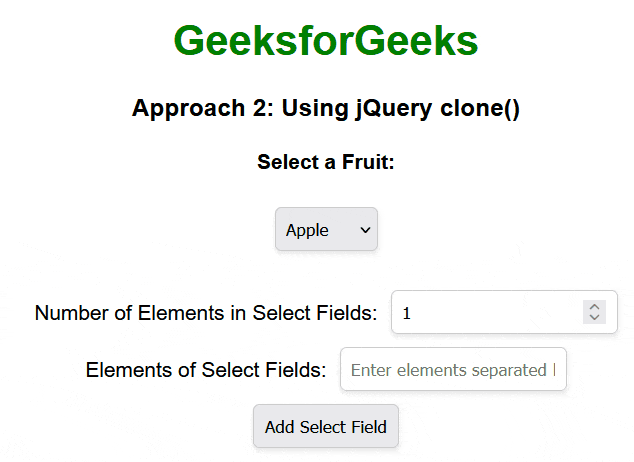The height and width of the screenshot is (462, 634).
Task: Click the chevron arrow on the fruit select
Action: 365,230
